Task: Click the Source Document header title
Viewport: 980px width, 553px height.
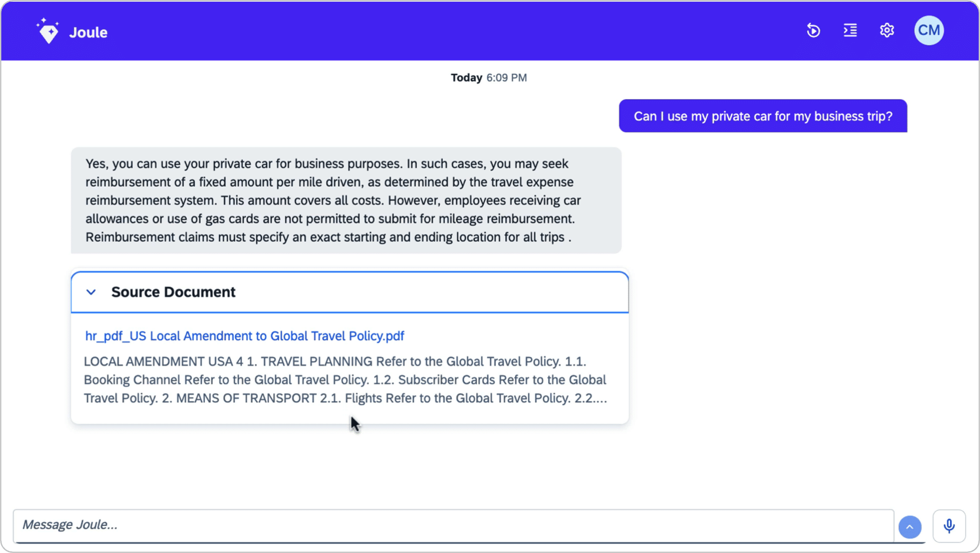Action: 173,292
